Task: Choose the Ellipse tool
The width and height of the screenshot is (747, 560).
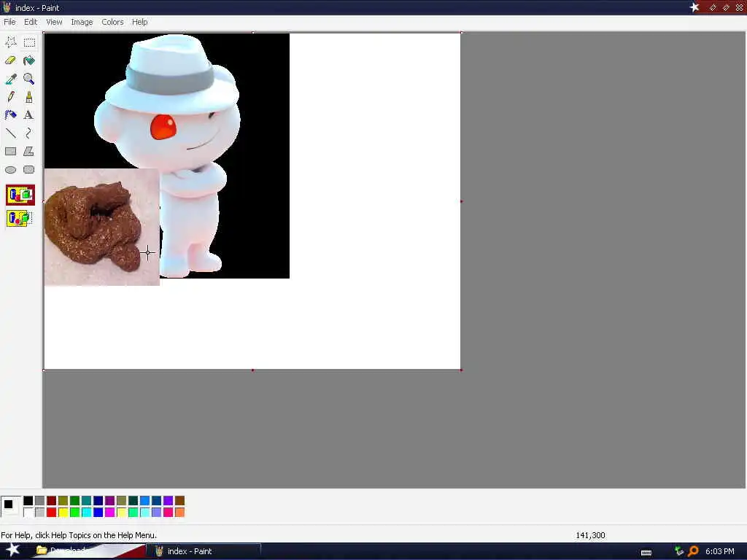Action: [10, 169]
